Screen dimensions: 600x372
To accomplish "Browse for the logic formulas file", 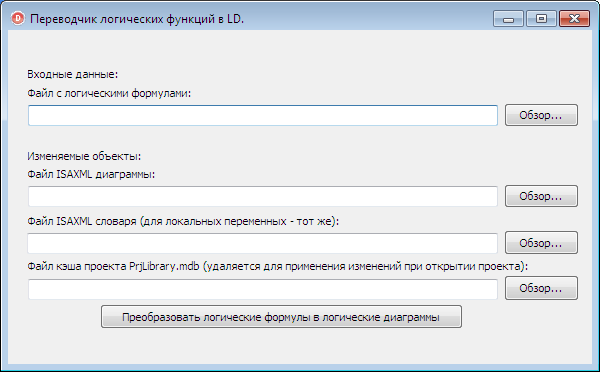I will click(541, 115).
